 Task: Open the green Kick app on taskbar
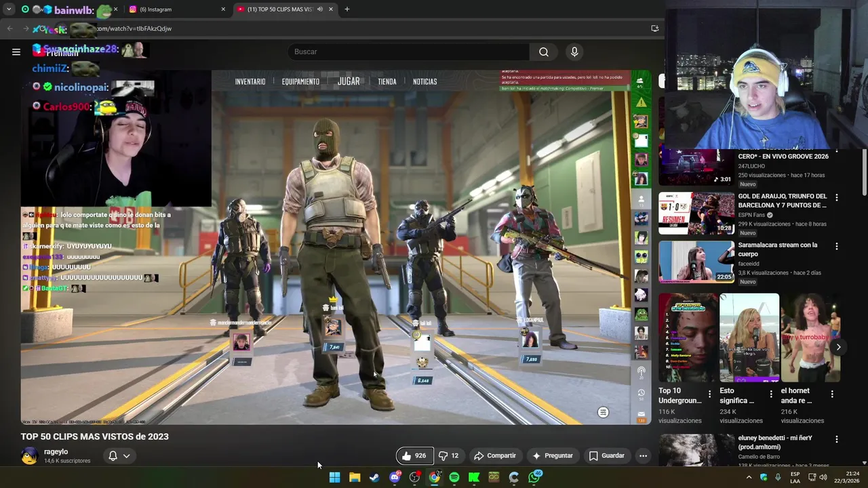point(474,477)
